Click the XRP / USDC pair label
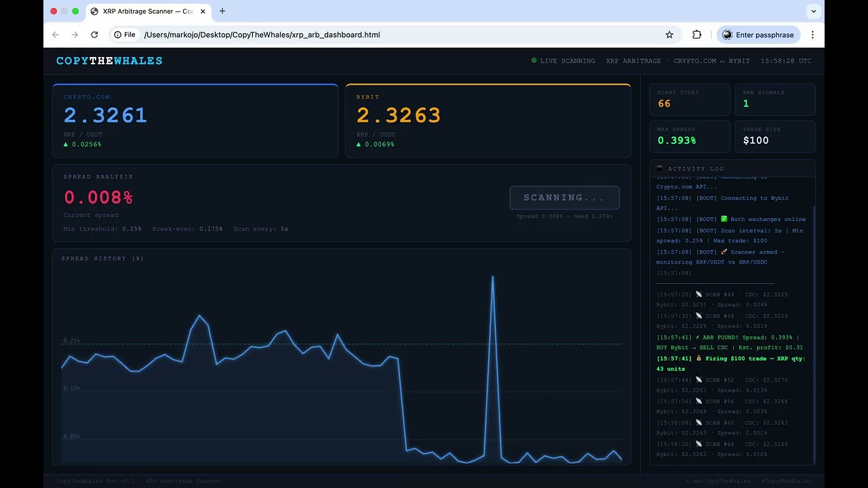This screenshot has height=488, width=868. coord(376,135)
